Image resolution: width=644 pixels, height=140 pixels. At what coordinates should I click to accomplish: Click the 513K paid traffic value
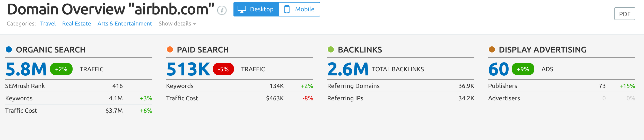188,69
